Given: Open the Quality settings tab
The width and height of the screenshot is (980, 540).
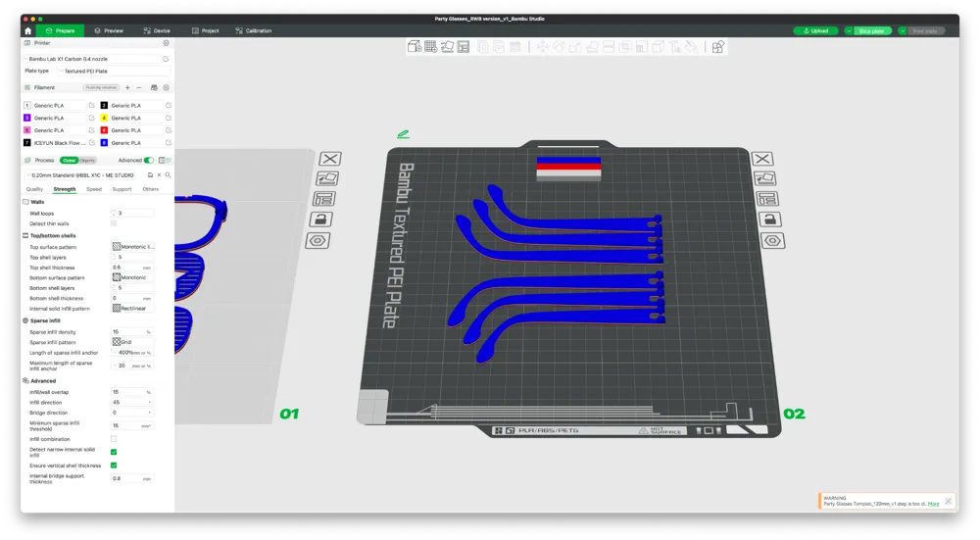Looking at the screenshot, I should point(34,189).
